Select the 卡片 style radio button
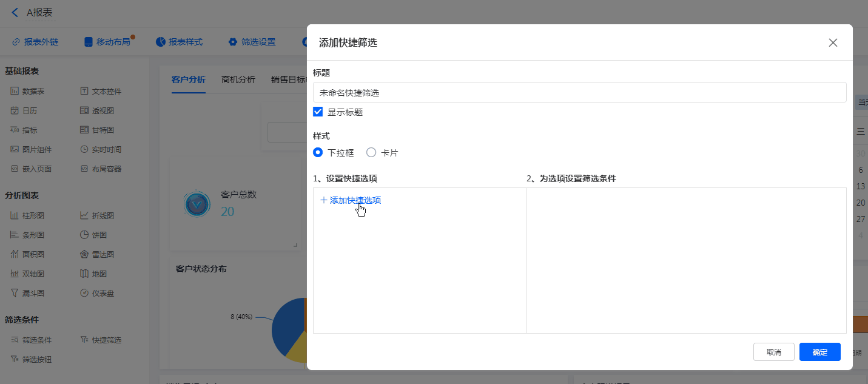Screen dimensions: 868x384 (x=371, y=153)
